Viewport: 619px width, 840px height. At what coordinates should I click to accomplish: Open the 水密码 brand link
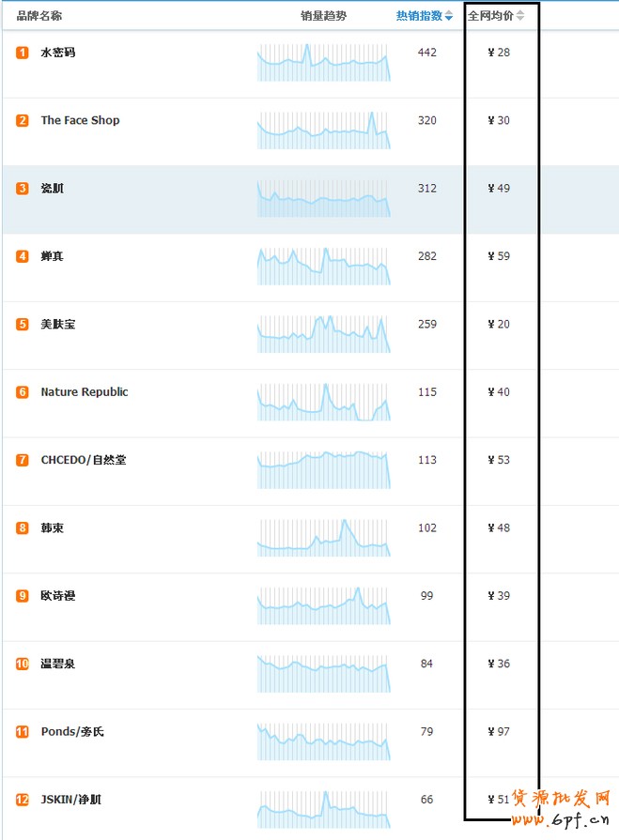pyautogui.click(x=58, y=53)
